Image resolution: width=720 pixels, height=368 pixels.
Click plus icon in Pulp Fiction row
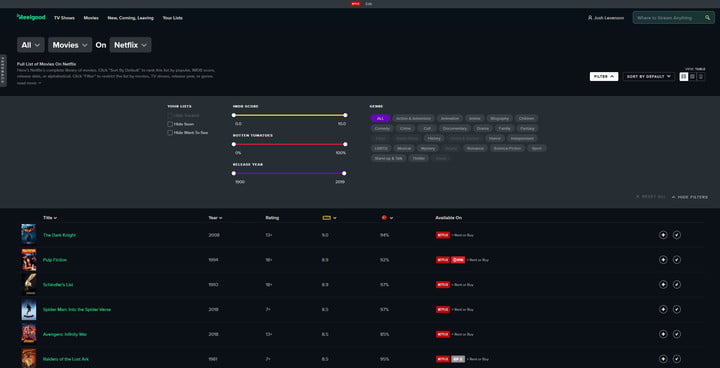coord(663,260)
